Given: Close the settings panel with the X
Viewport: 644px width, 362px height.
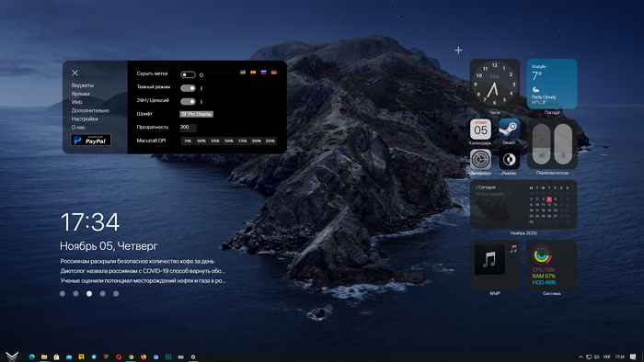Looking at the screenshot, I should 75,73.
